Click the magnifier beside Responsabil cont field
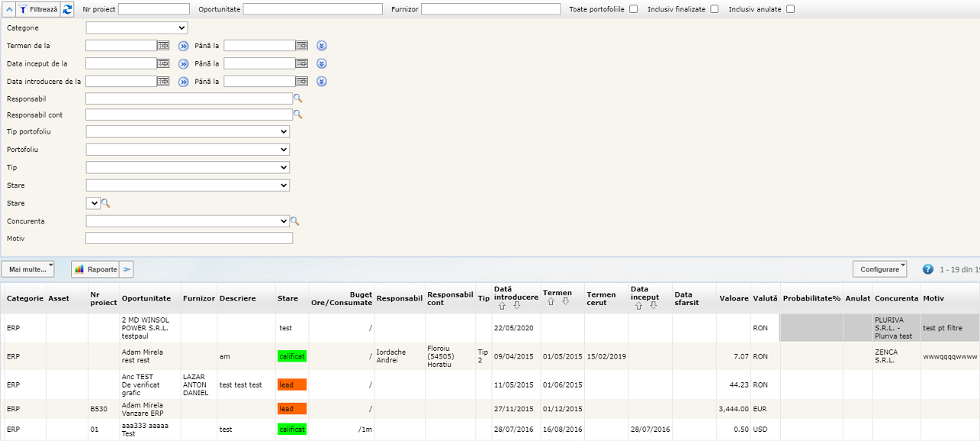Image resolution: width=980 pixels, height=441 pixels. 298,114
